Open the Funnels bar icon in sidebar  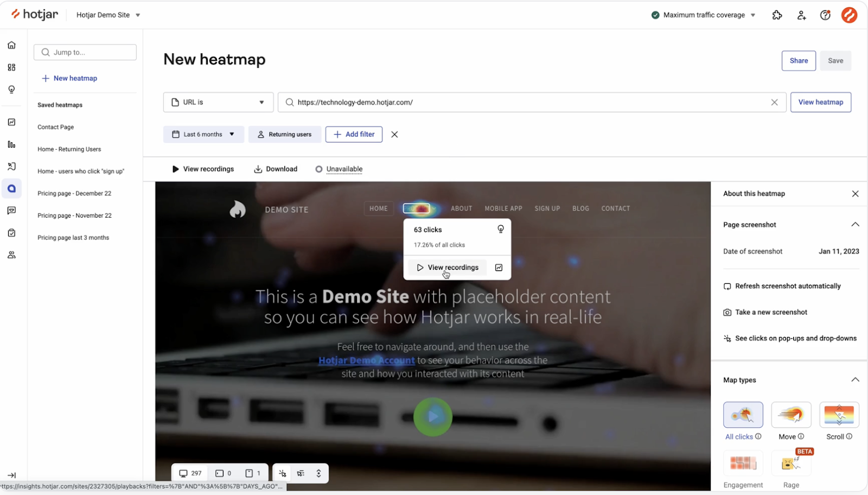click(11, 144)
